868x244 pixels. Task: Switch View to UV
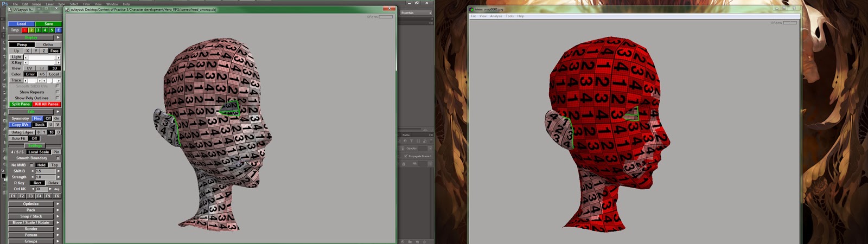[x=29, y=68]
